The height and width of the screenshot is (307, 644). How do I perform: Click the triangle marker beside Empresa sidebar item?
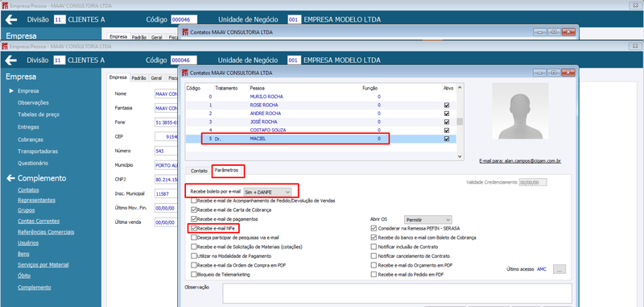11,91
